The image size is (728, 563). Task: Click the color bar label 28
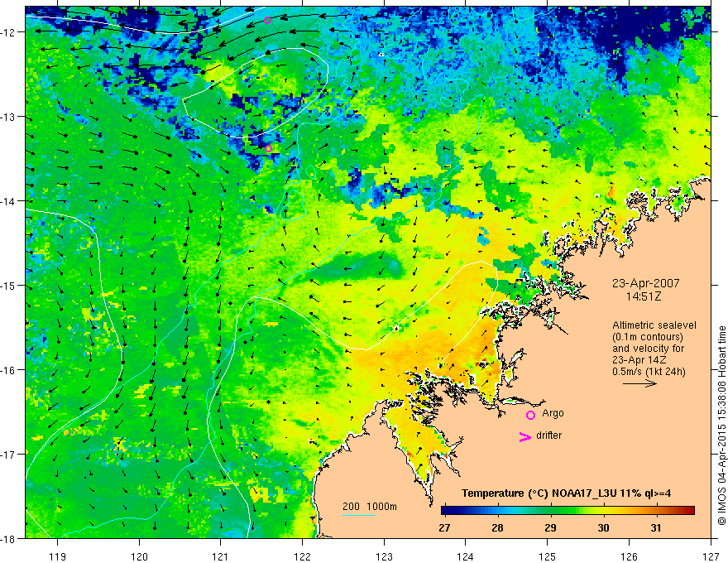click(x=497, y=528)
